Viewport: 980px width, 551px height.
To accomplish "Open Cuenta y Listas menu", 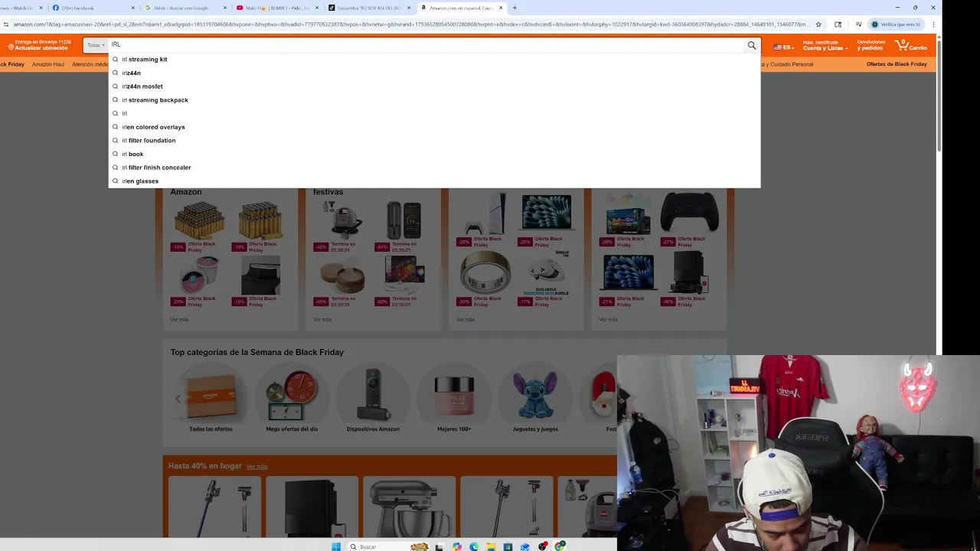I will click(x=825, y=45).
